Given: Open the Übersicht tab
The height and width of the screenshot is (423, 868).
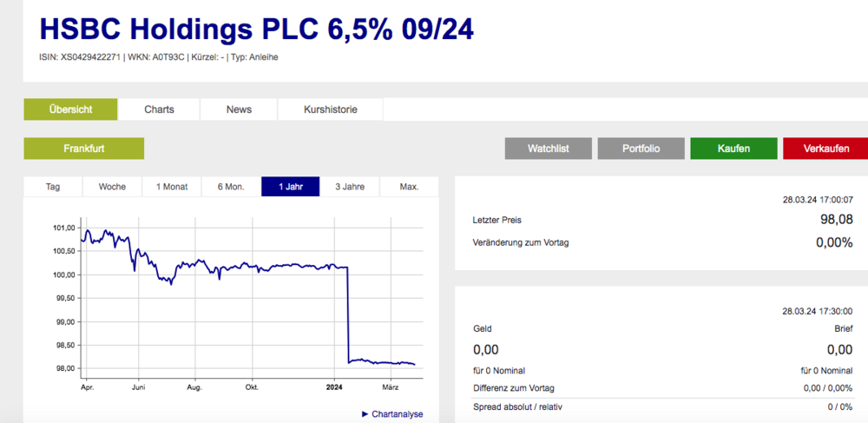Looking at the screenshot, I should 70,109.
